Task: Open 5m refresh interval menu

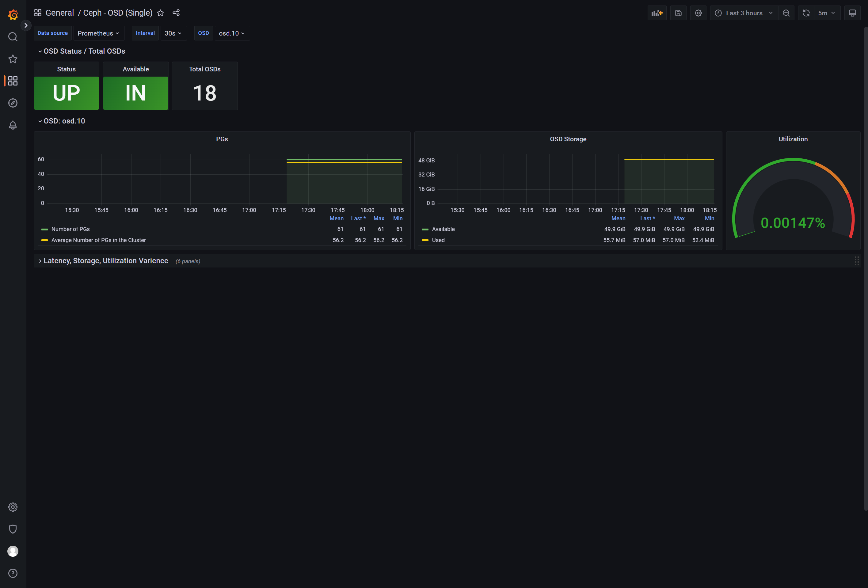Action: 826,13
